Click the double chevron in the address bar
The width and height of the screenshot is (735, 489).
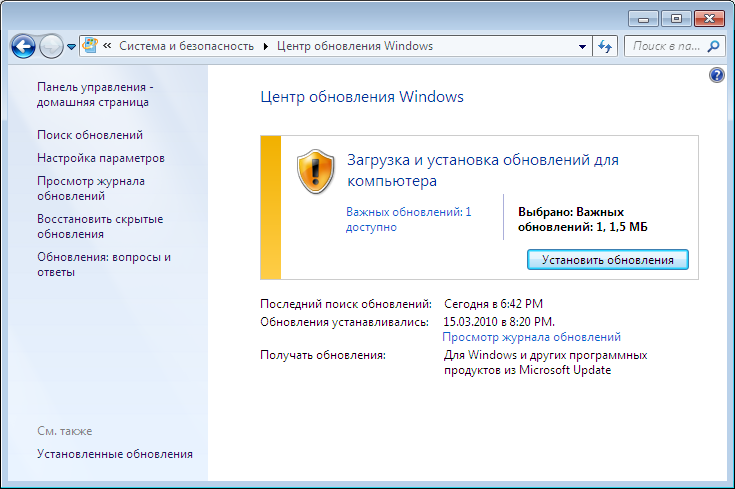(107, 45)
